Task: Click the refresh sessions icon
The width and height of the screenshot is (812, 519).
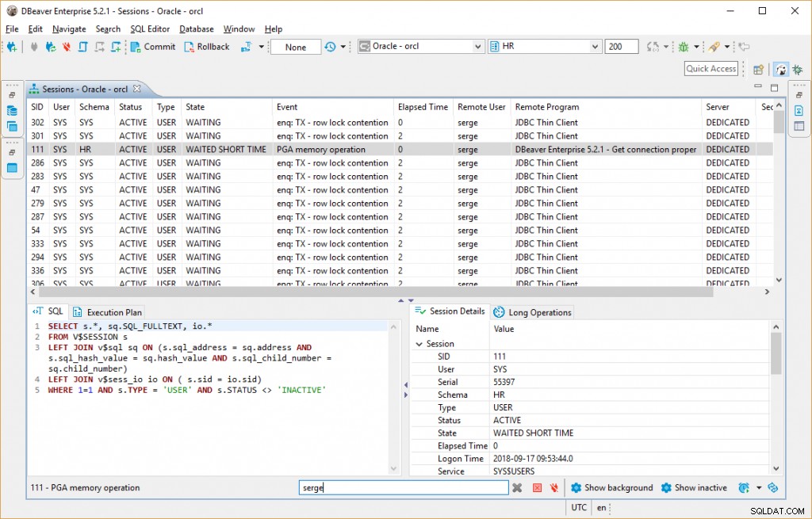Action: pyautogui.click(x=772, y=487)
